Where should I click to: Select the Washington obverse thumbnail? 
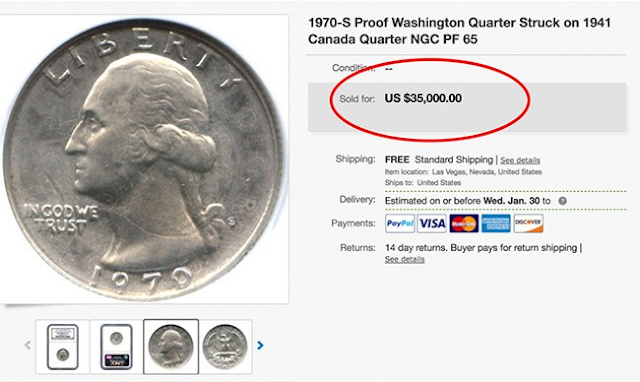tap(171, 347)
